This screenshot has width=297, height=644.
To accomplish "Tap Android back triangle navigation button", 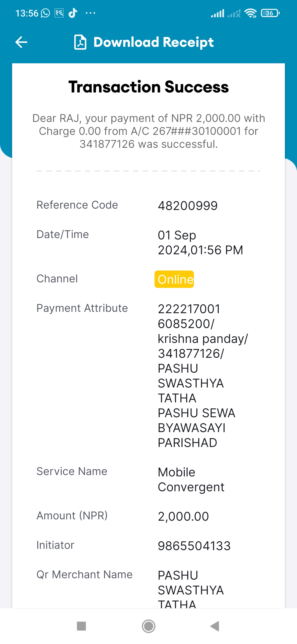I will coord(215,626).
